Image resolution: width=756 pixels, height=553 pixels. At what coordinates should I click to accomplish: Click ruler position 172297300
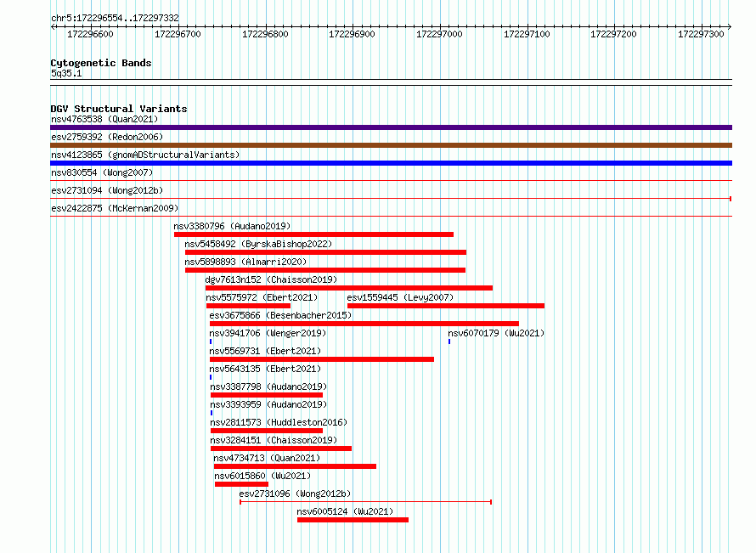pyautogui.click(x=701, y=34)
